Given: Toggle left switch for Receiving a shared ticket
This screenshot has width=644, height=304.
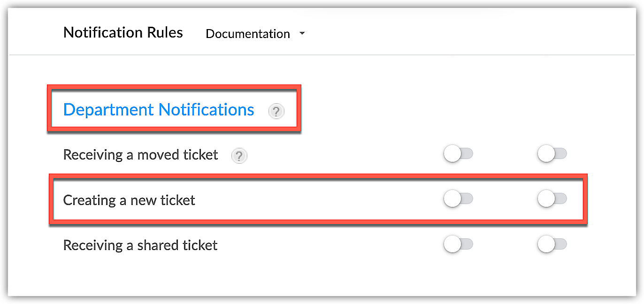Looking at the screenshot, I should point(458,244).
